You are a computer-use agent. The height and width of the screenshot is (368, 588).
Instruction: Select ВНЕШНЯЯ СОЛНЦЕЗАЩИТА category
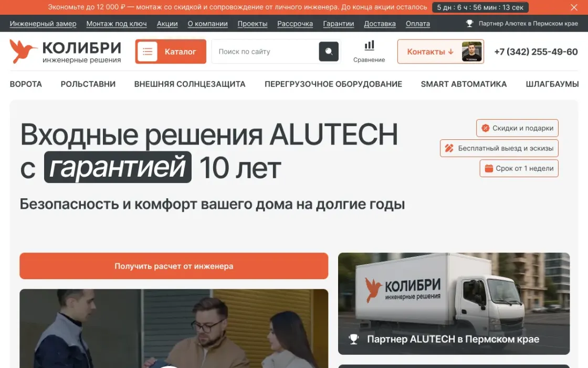point(190,84)
